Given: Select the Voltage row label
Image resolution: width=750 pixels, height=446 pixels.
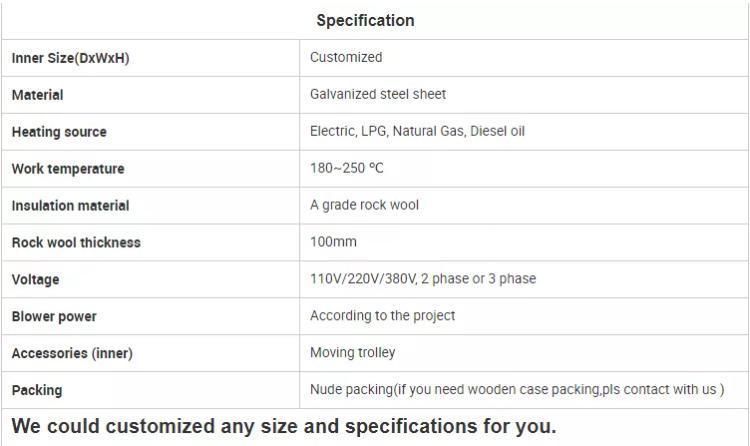Looking at the screenshot, I should pos(35,279).
